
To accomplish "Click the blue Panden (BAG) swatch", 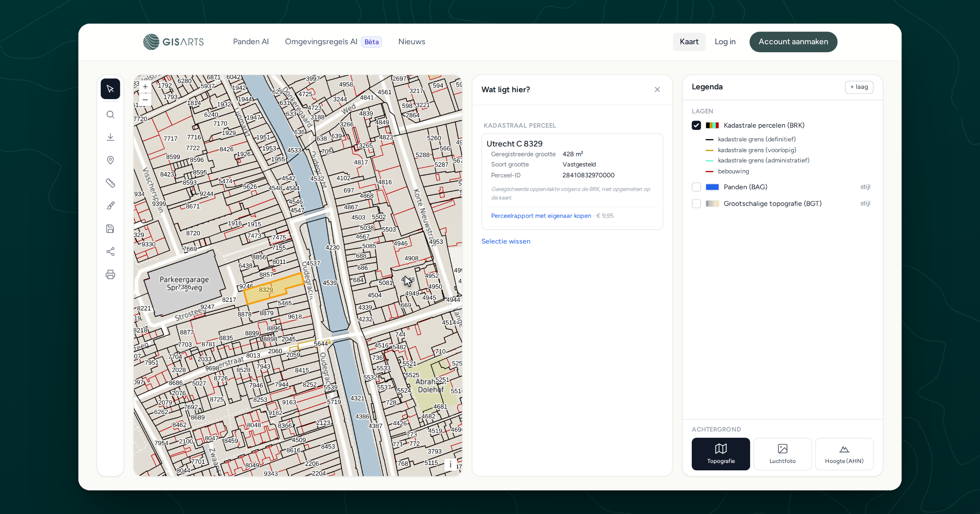I will point(712,187).
